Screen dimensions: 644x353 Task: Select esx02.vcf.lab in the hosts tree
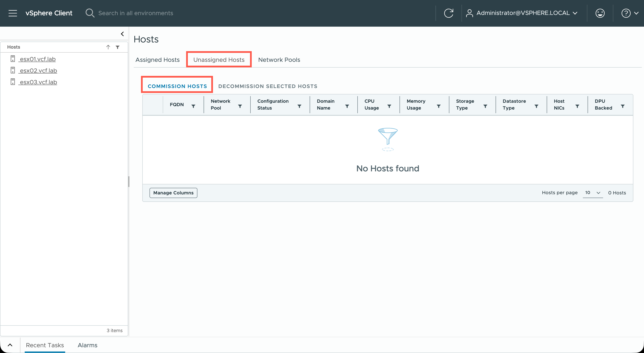[x=38, y=71]
